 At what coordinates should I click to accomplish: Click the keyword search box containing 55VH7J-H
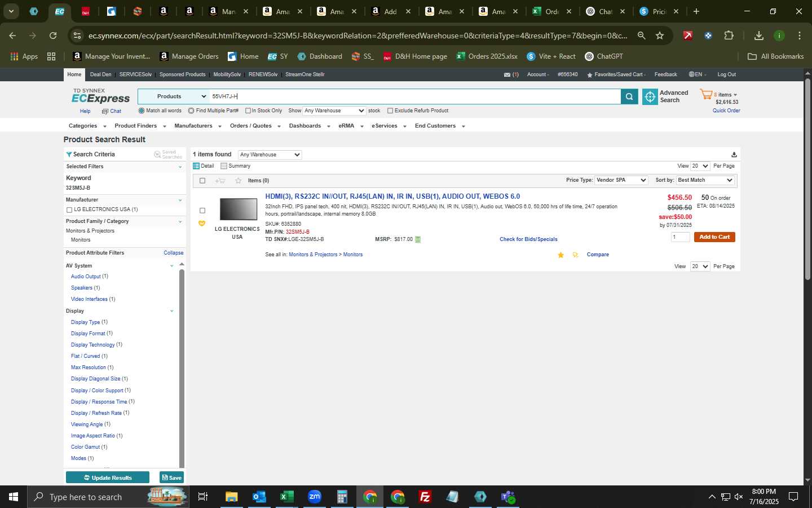coord(415,97)
